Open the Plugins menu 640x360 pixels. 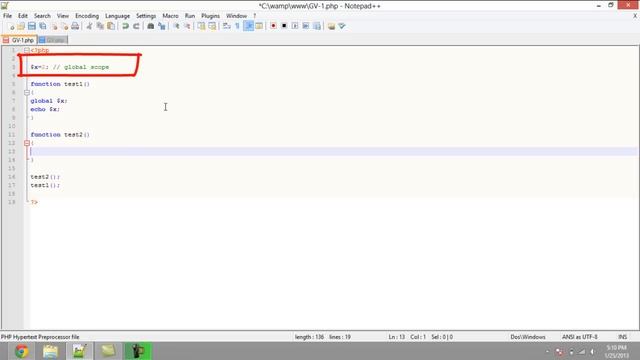point(210,16)
